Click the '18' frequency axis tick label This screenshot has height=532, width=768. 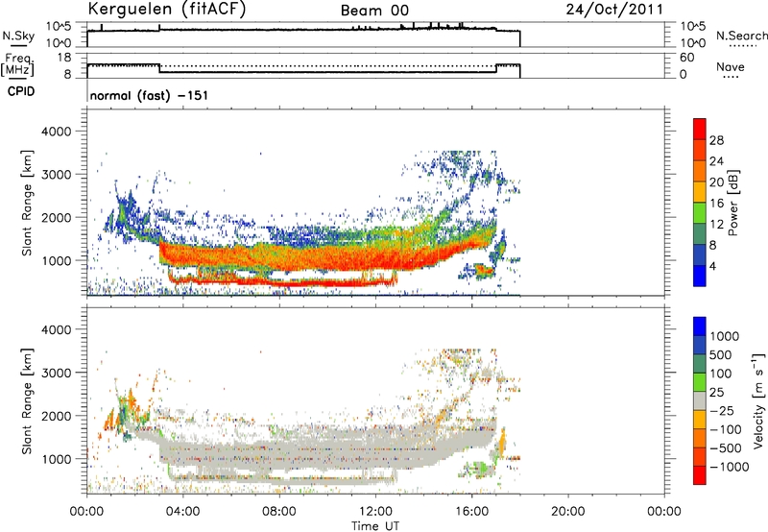click(x=64, y=58)
